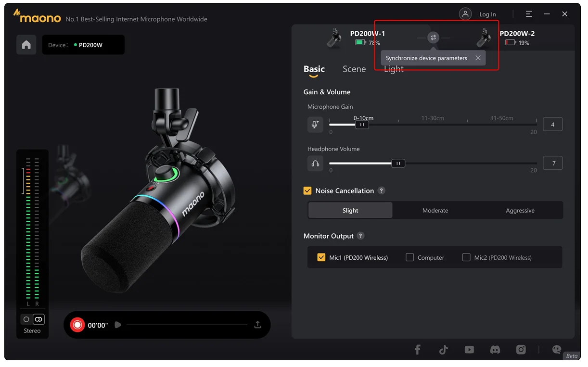Open the TikTok social link icon

(x=443, y=350)
